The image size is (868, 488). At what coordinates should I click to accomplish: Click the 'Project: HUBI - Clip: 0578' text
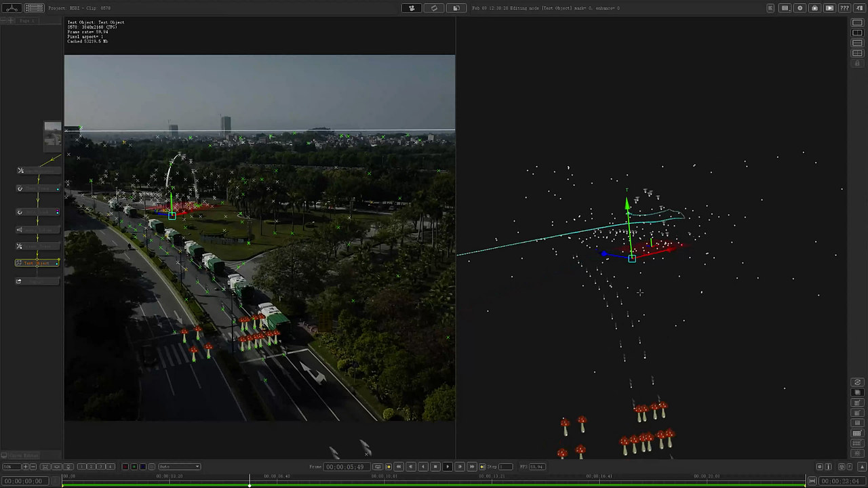79,8
